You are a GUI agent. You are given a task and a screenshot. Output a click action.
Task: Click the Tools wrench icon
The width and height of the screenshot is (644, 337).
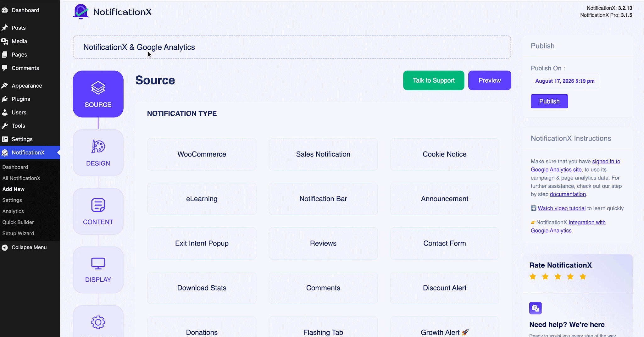pyautogui.click(x=5, y=125)
